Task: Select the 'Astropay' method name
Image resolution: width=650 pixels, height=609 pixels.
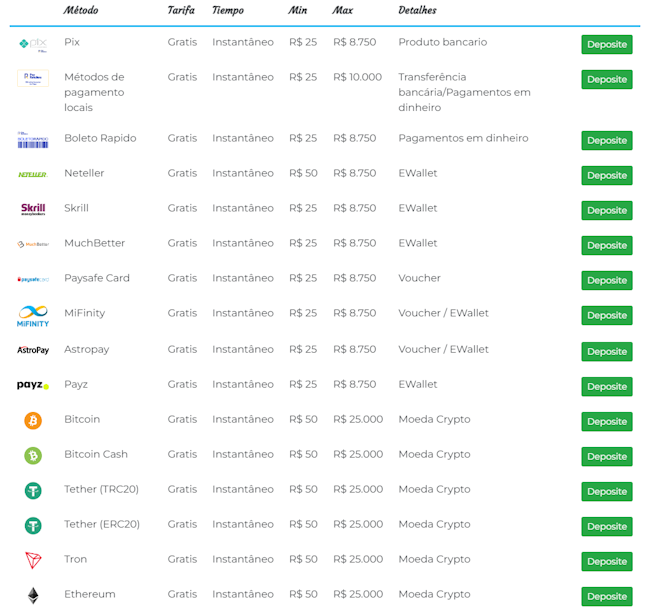Action: [x=87, y=349]
